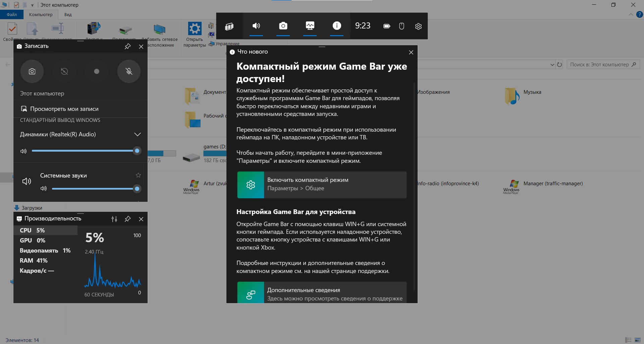Select the Documents folder icon in Explorer
This screenshot has width=644, height=344.
click(192, 96)
